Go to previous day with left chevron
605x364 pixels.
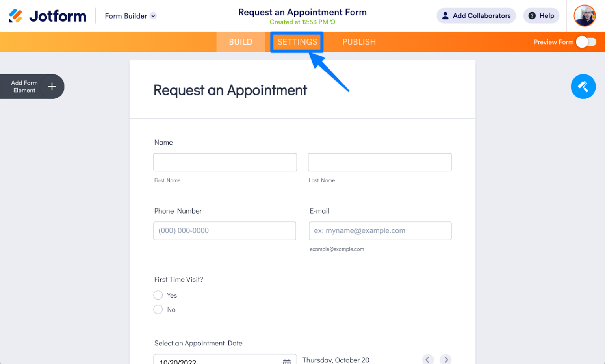427,359
